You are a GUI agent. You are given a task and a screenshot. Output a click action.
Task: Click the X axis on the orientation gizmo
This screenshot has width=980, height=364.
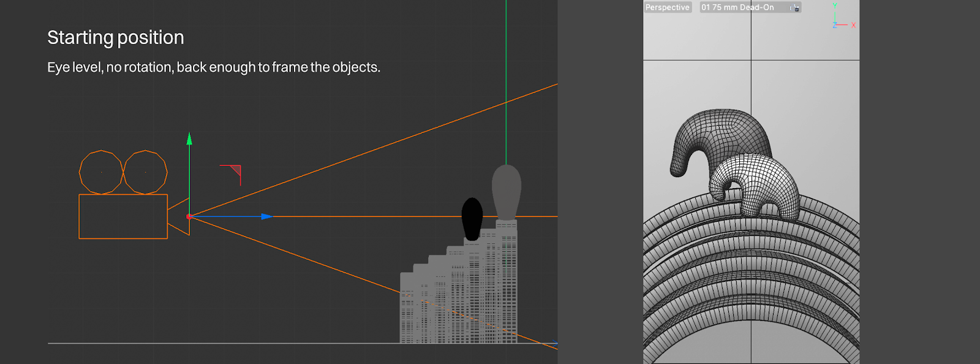853,25
